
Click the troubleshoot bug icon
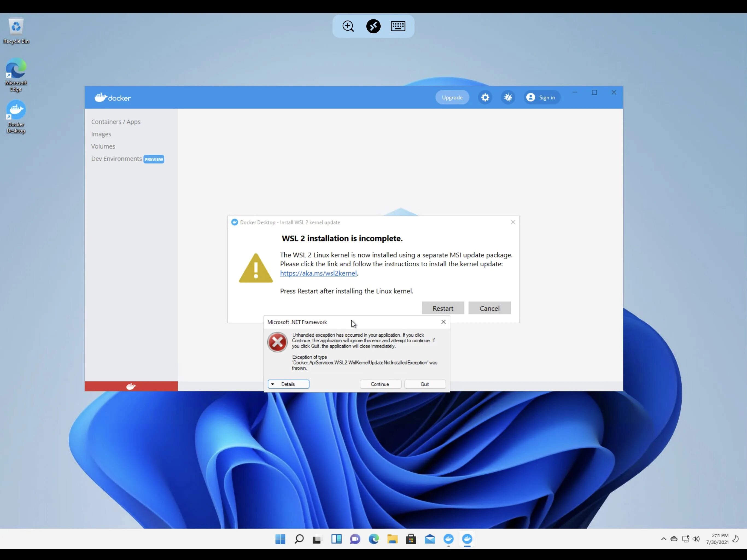click(508, 98)
